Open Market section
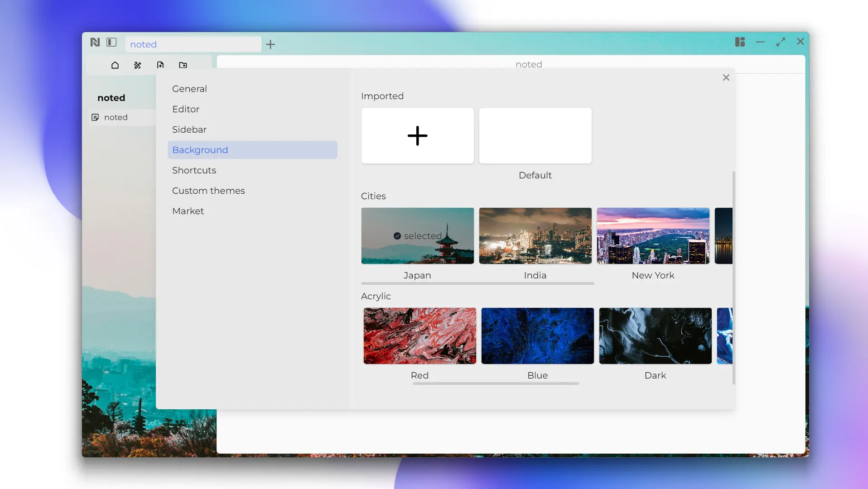The image size is (868, 489). (x=252, y=211)
